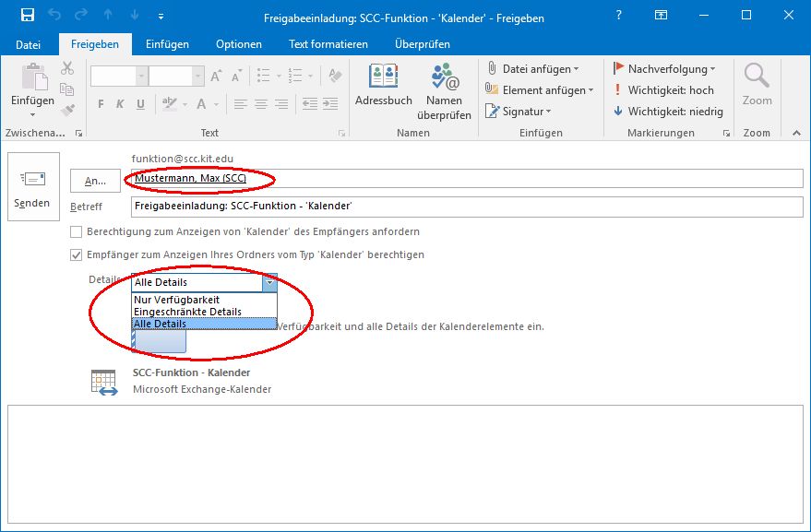Open the font name dropdown

tap(141, 76)
